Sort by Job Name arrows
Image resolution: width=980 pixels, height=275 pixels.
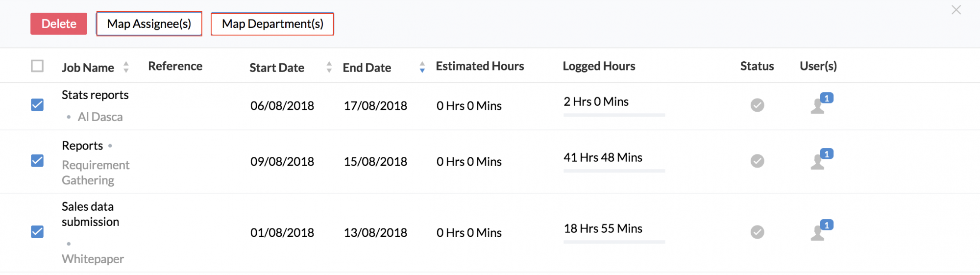point(126,67)
